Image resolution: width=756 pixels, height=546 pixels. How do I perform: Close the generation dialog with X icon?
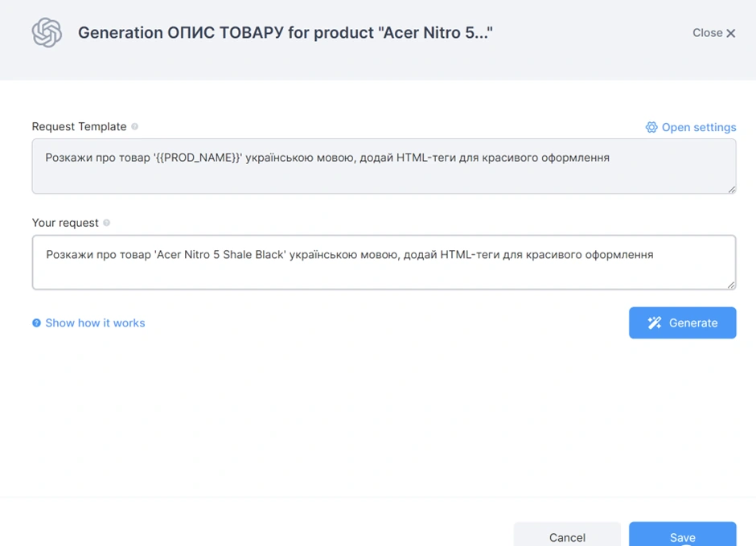tap(730, 33)
